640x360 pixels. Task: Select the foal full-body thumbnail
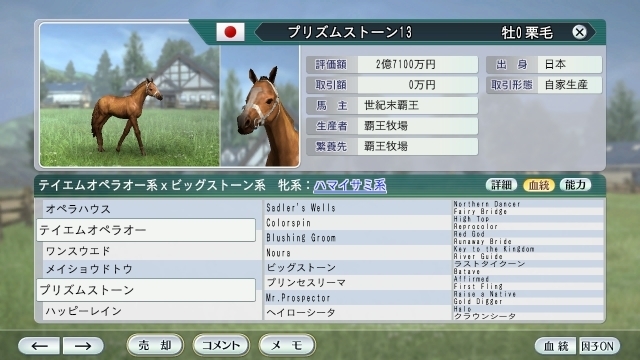(130, 95)
